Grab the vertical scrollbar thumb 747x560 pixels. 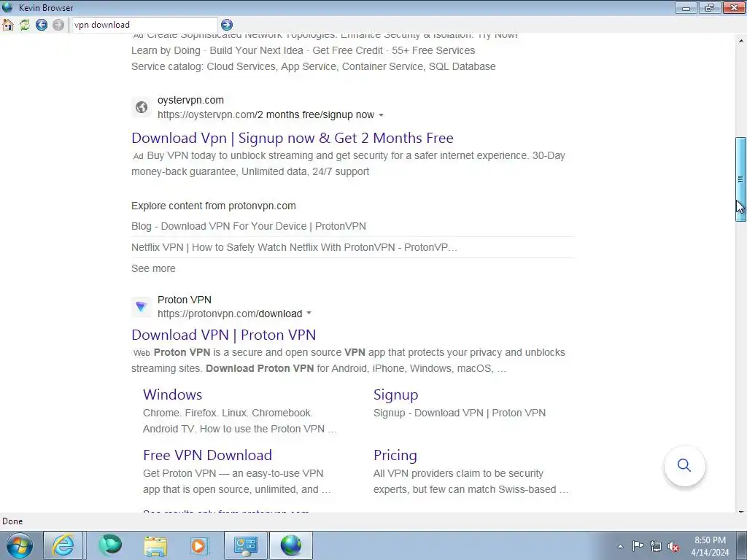pyautogui.click(x=740, y=179)
